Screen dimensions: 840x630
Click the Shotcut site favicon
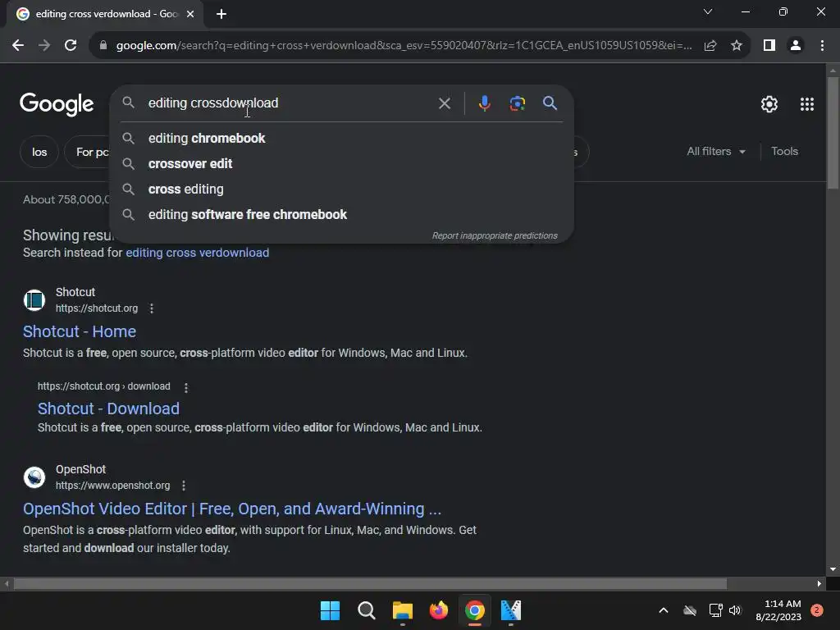(x=34, y=300)
